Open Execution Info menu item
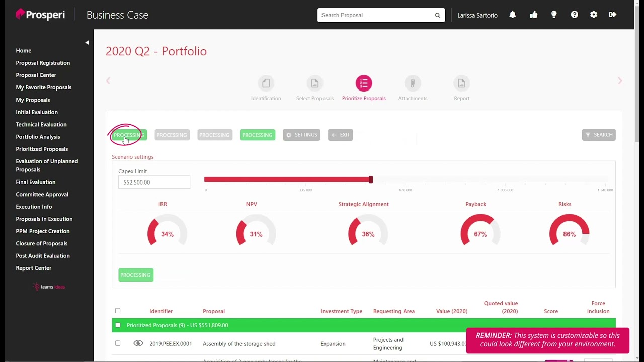644x362 pixels. click(34, 207)
